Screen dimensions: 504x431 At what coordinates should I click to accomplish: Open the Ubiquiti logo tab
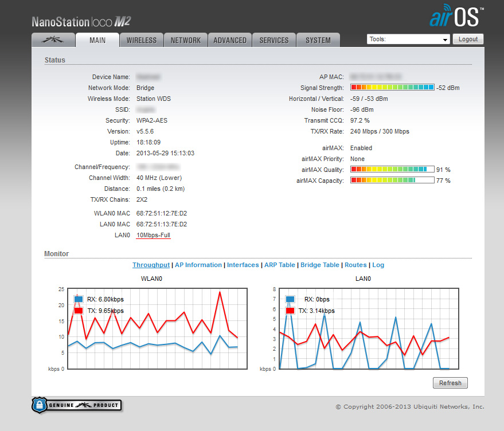[x=53, y=40]
